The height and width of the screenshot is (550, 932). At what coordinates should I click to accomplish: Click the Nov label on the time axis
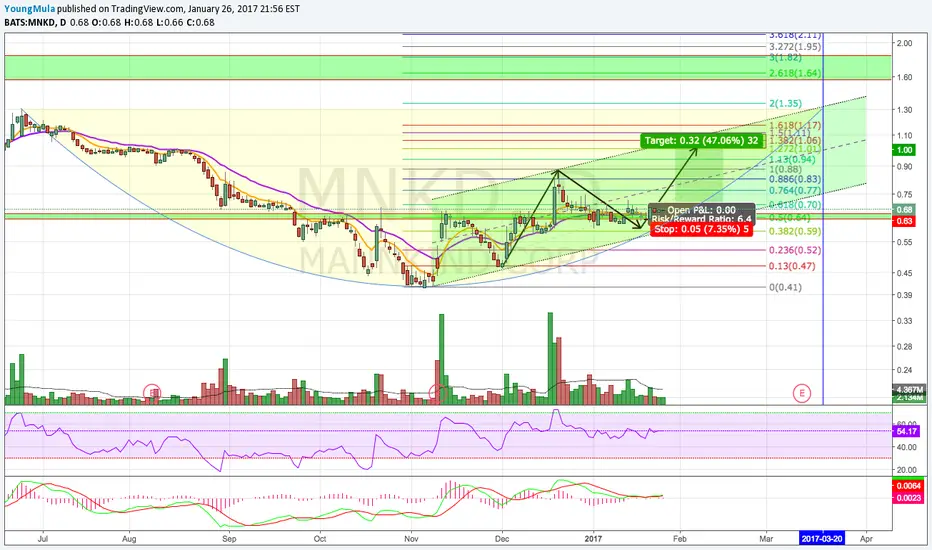(x=411, y=539)
